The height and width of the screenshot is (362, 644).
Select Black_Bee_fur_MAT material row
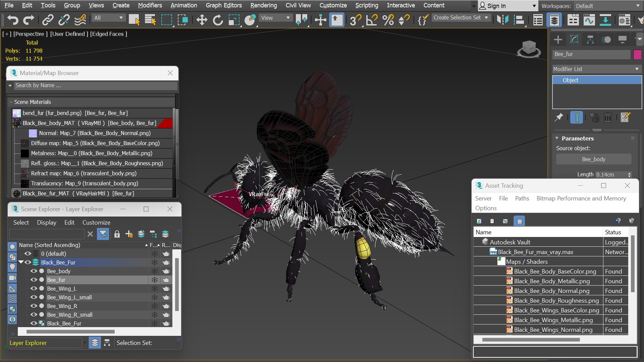[x=92, y=193]
